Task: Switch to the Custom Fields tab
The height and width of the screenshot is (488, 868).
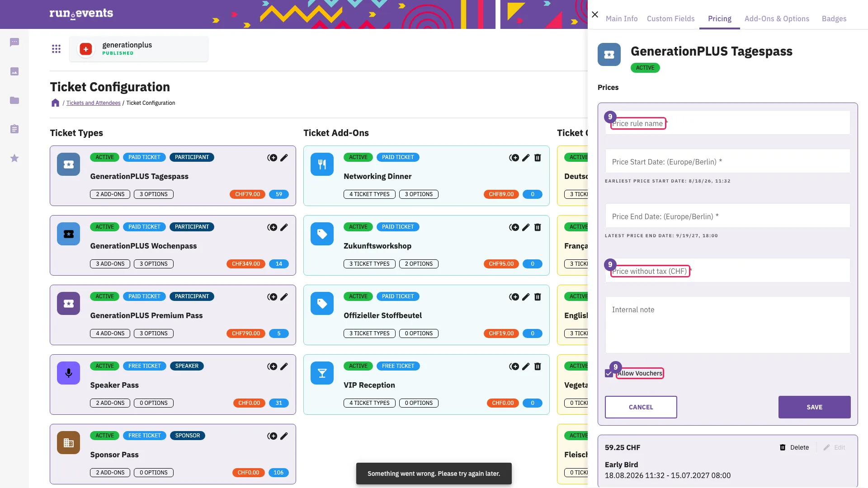Action: click(x=670, y=19)
